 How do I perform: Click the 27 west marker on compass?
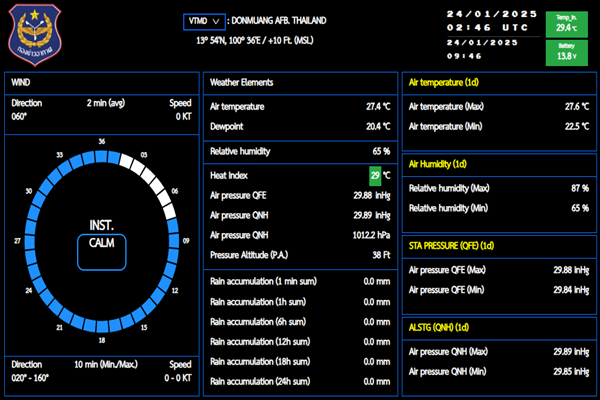pyautogui.click(x=17, y=241)
